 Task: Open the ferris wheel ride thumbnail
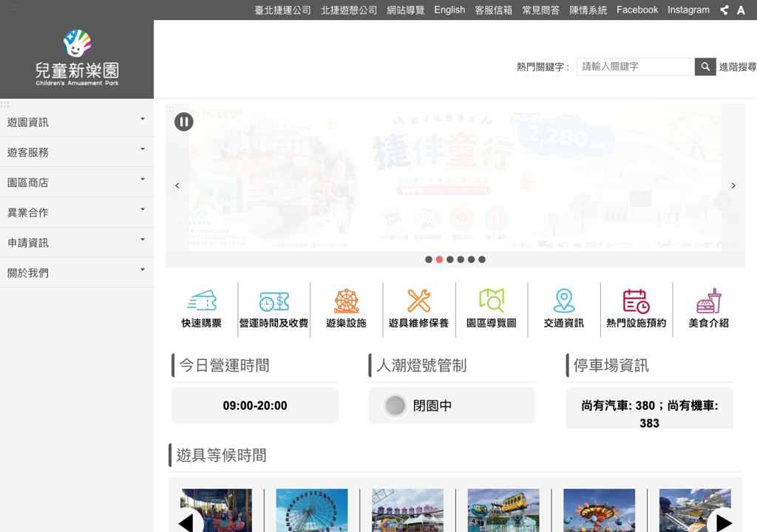pos(312,511)
